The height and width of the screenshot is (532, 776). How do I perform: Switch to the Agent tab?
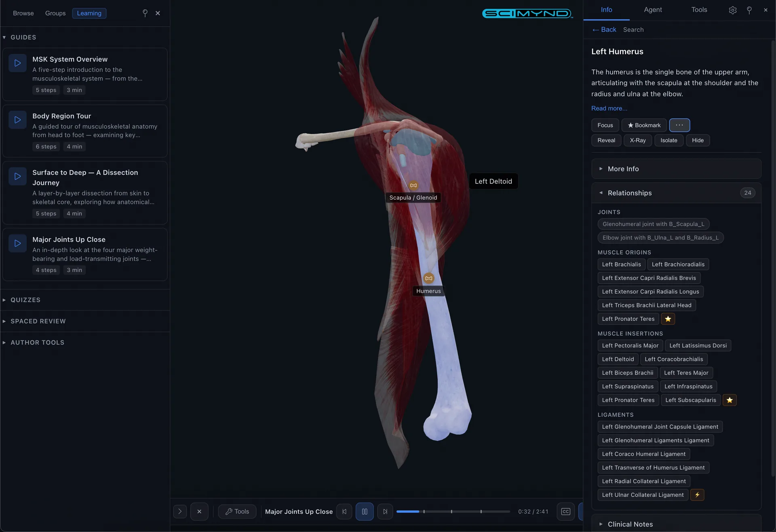pyautogui.click(x=652, y=10)
